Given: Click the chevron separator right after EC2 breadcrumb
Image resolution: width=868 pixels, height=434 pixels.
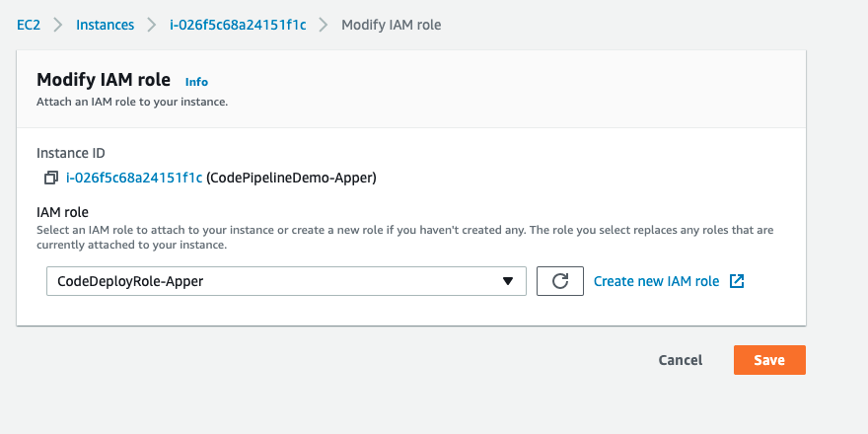Looking at the screenshot, I should pos(59,25).
